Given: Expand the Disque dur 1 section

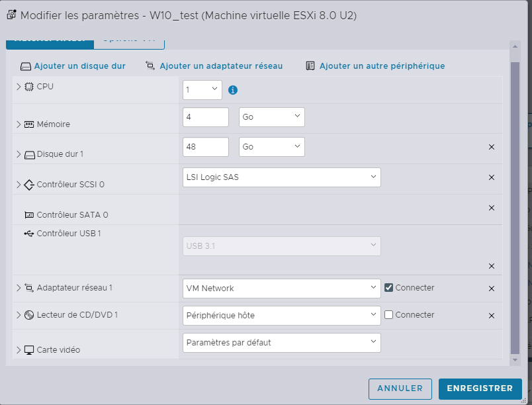Looking at the screenshot, I should click(x=19, y=154).
